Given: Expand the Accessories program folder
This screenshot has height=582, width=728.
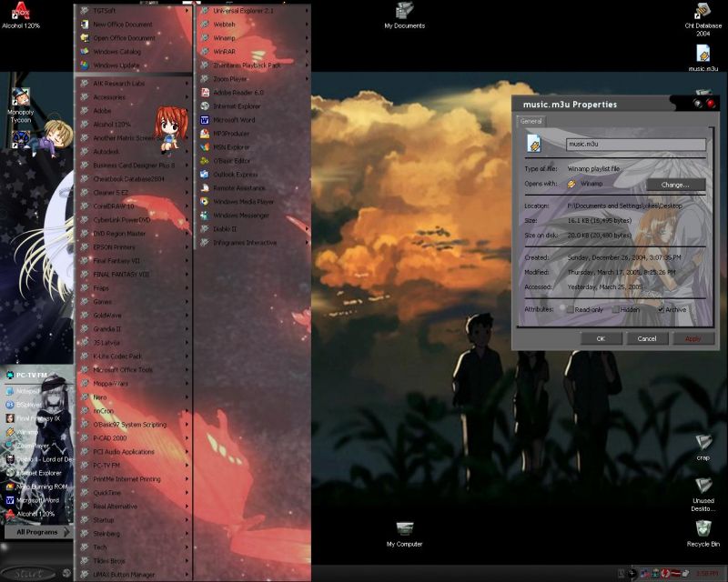Looking at the screenshot, I should (134, 97).
